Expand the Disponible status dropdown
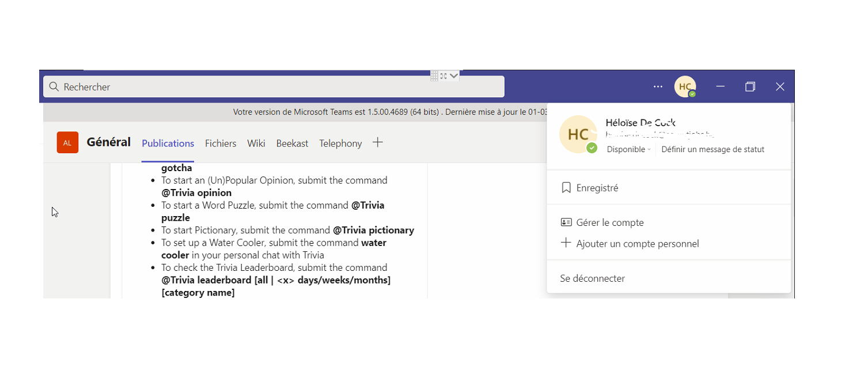The height and width of the screenshot is (378, 868). (629, 149)
